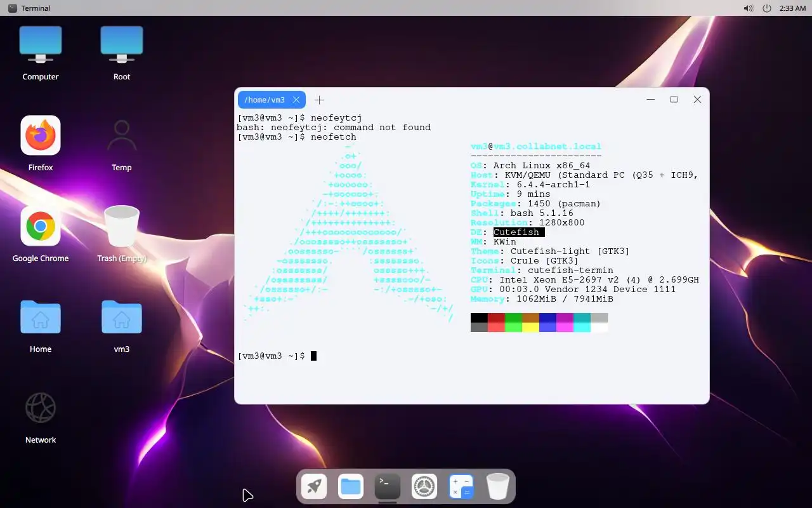Open the Temp user desktop icon
Image resolution: width=812 pixels, height=508 pixels.
click(122, 135)
